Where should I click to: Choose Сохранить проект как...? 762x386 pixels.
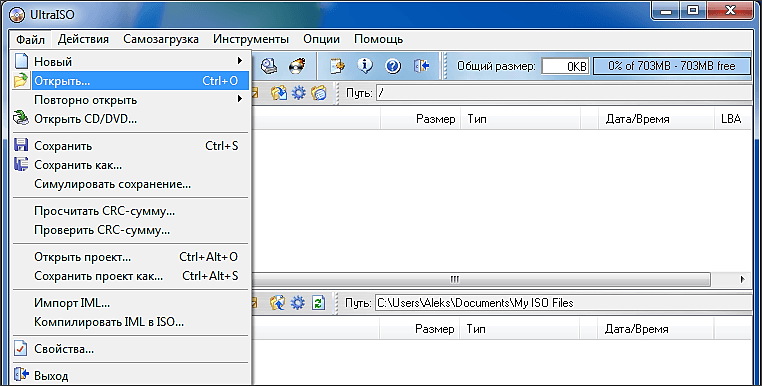(x=130, y=276)
